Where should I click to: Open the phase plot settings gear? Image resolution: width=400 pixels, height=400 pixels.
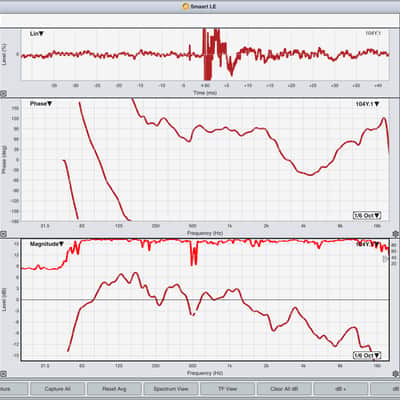point(396,234)
